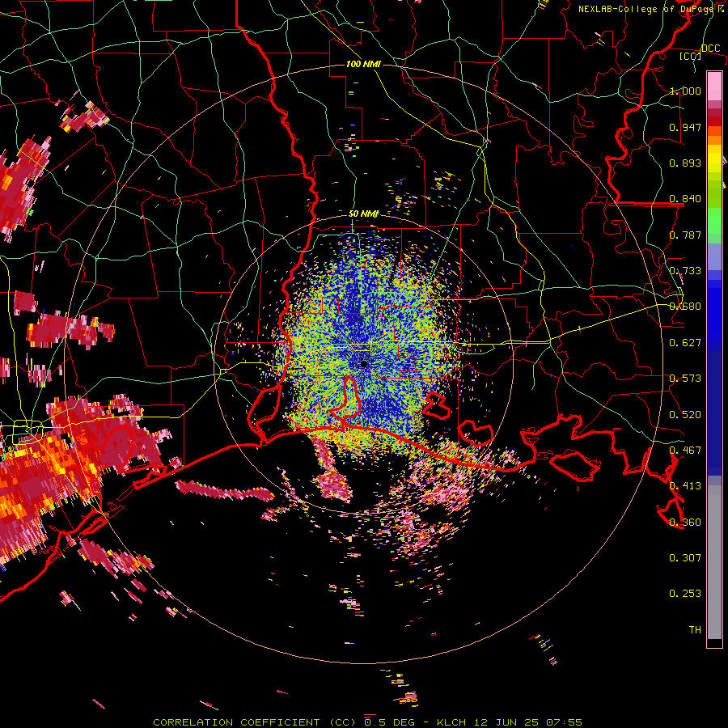
Task: Click the "TH" threshold label on the scale
Action: click(695, 630)
